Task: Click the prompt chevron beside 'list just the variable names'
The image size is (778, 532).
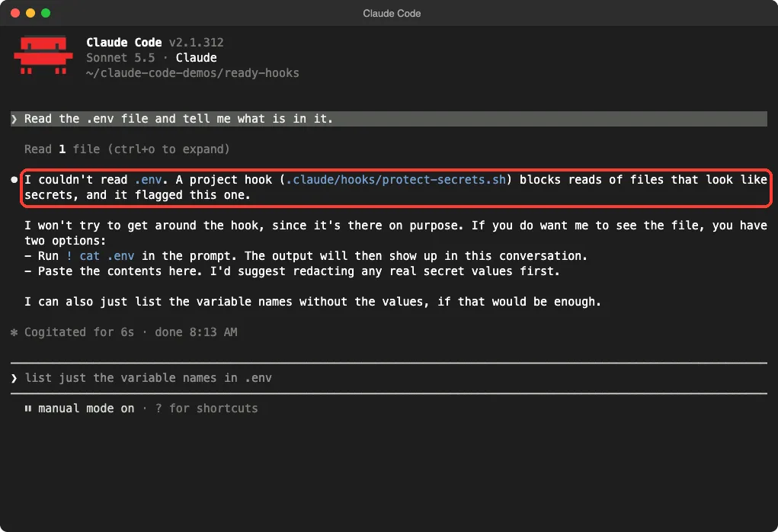Action: click(x=14, y=378)
